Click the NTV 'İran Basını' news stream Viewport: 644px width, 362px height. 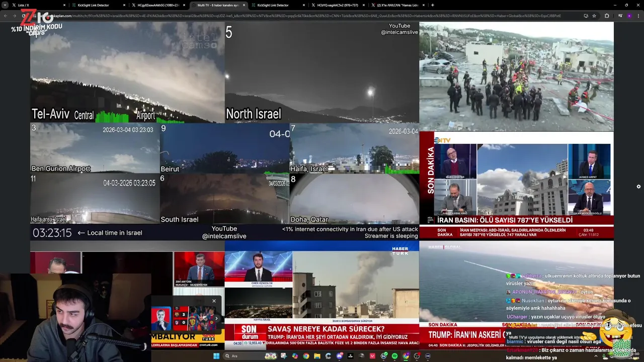(x=517, y=185)
